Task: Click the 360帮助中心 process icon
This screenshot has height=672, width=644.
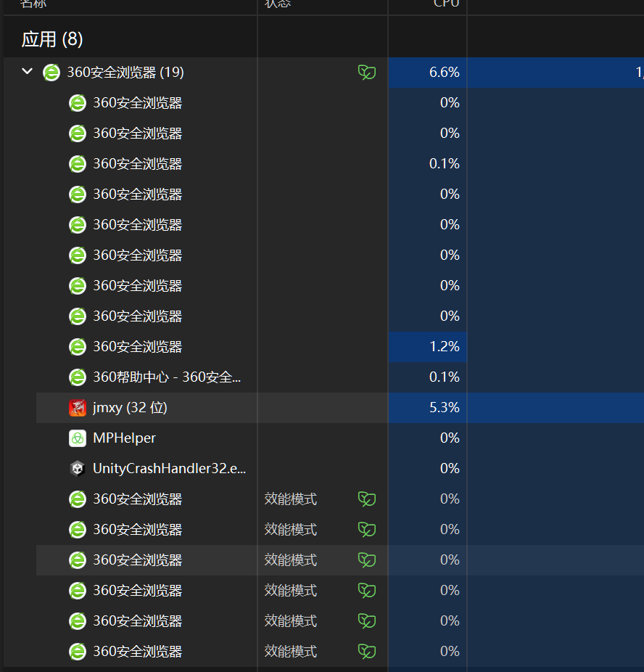Action: click(x=78, y=377)
